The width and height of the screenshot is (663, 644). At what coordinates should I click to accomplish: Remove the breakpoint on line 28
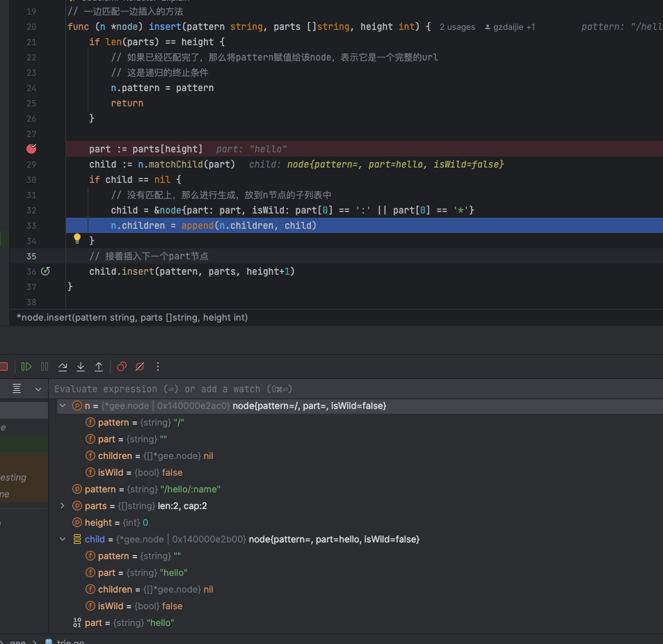click(x=31, y=149)
